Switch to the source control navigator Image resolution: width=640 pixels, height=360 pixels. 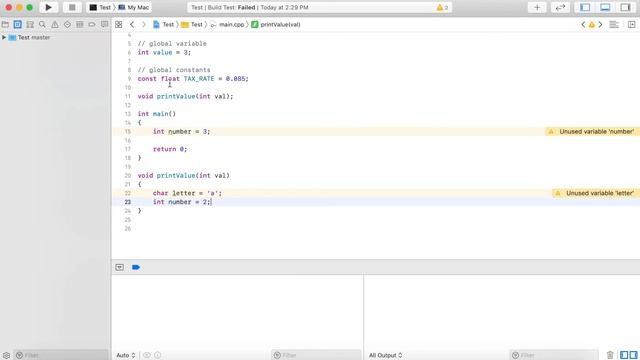18,24
